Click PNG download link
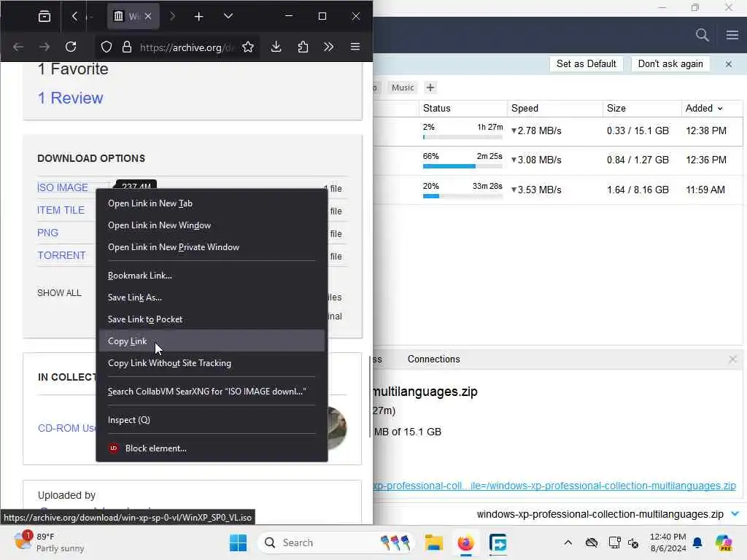The width and height of the screenshot is (747, 560). click(x=47, y=233)
